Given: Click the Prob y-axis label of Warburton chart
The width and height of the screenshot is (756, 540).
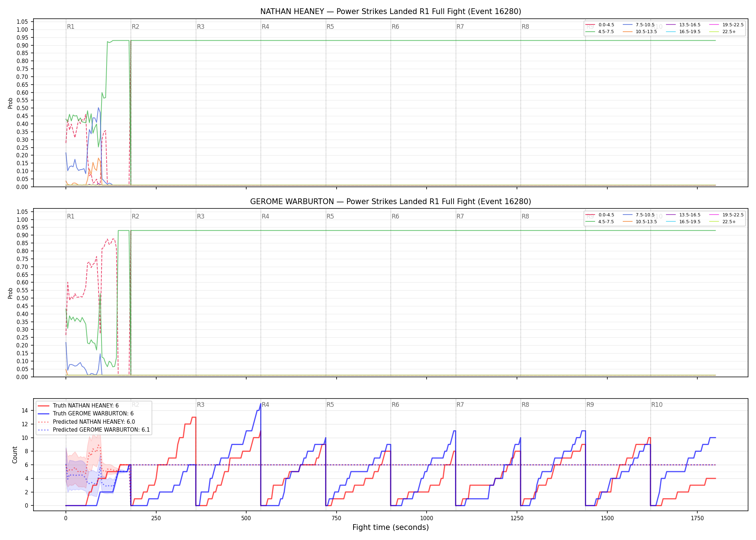Looking at the screenshot, I should (x=10, y=293).
